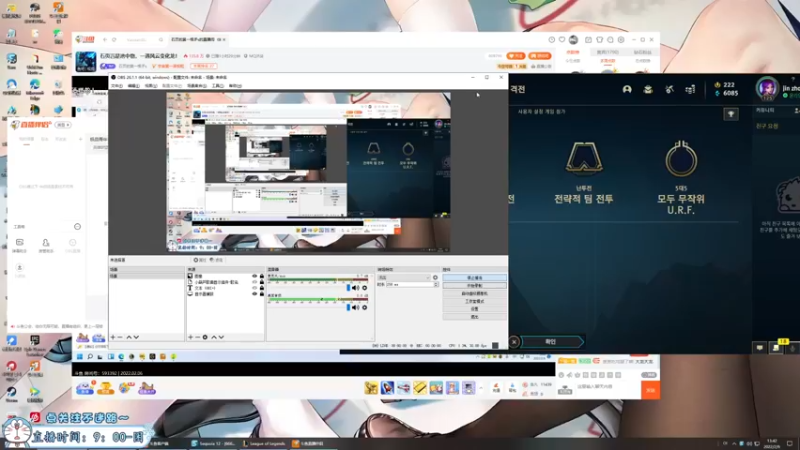The image size is (800, 450).
Task: Toggle visibility of the display capture source
Action: coord(255,294)
